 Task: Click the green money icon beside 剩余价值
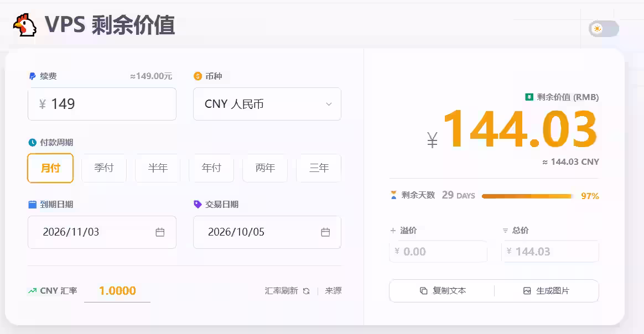coord(529,97)
